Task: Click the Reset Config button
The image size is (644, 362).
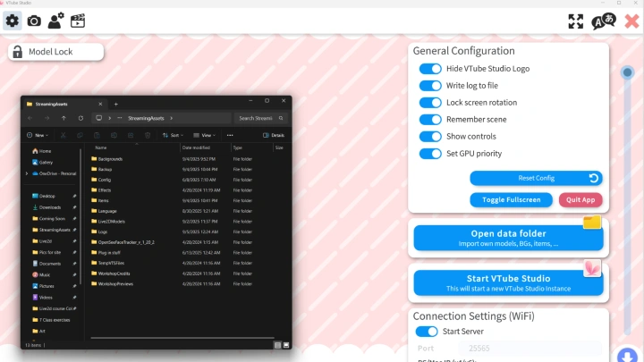Action: [536, 178]
